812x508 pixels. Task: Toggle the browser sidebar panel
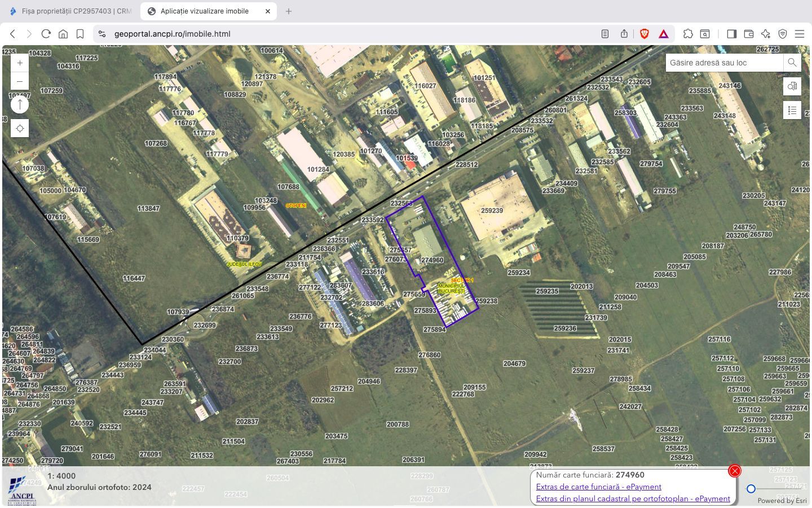[x=731, y=34]
